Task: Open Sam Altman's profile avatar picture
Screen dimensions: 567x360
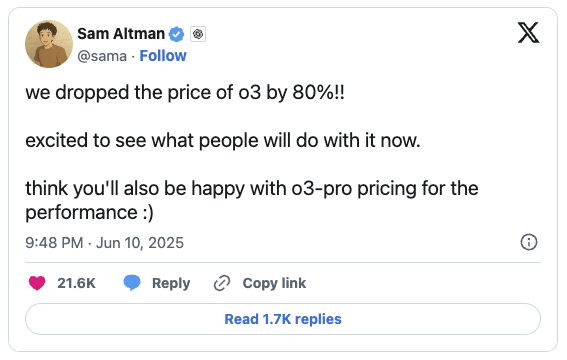Action: point(49,44)
